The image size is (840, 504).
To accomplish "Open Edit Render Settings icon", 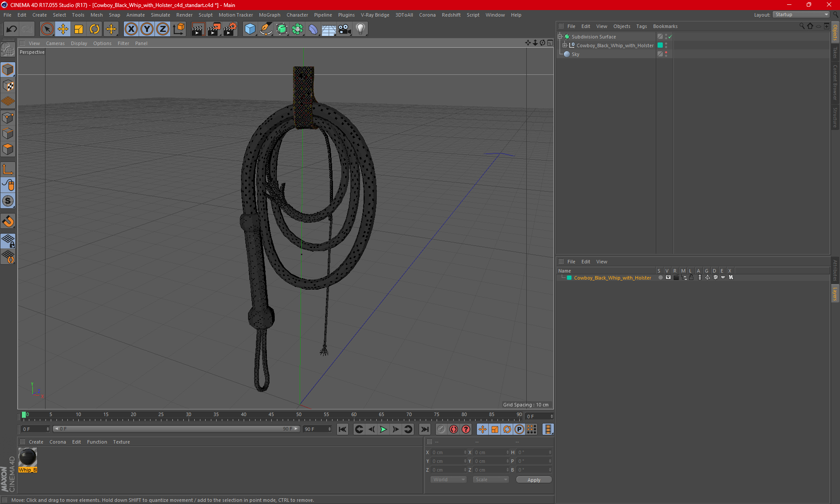I will pyautogui.click(x=230, y=29).
